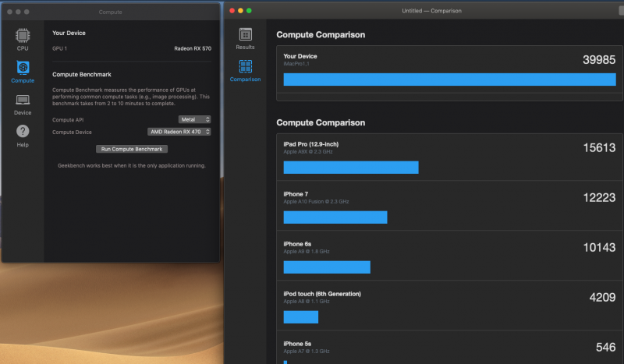
Task: Open the Compute API Metal dropdown
Action: coord(194,119)
